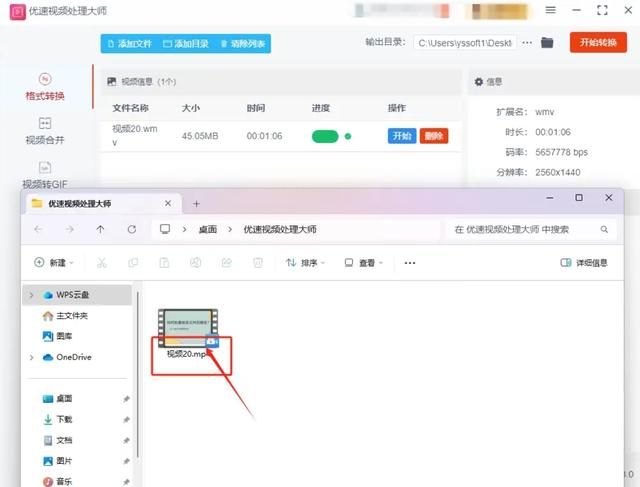Unpin 桌面 using its pin icon

tap(127, 399)
